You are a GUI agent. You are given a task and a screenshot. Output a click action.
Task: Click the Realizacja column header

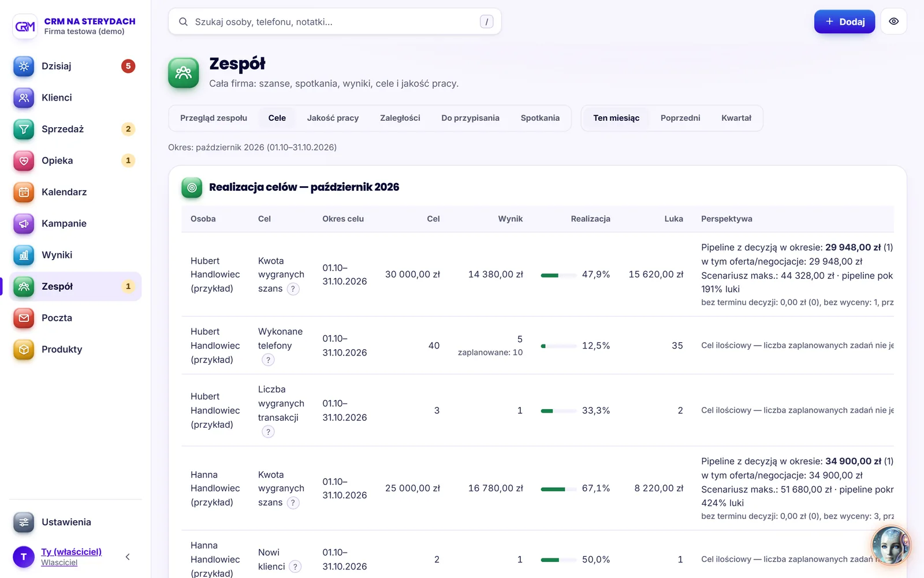[x=590, y=219]
